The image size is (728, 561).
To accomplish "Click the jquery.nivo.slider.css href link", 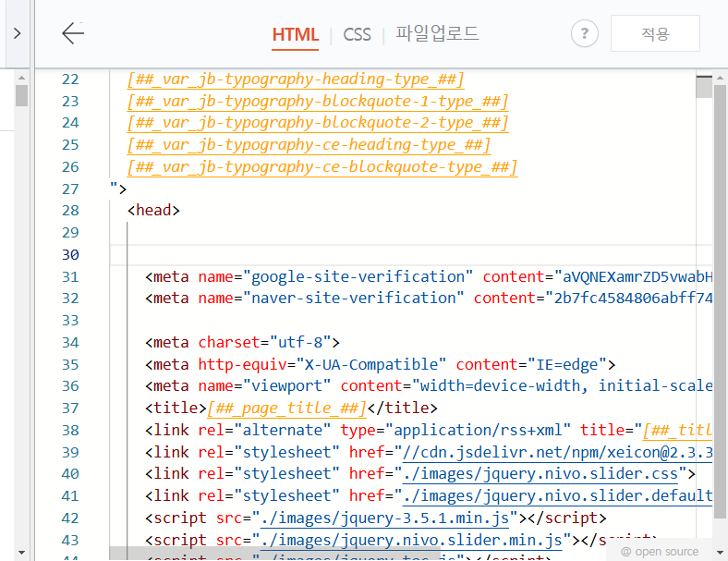I will (x=540, y=474).
